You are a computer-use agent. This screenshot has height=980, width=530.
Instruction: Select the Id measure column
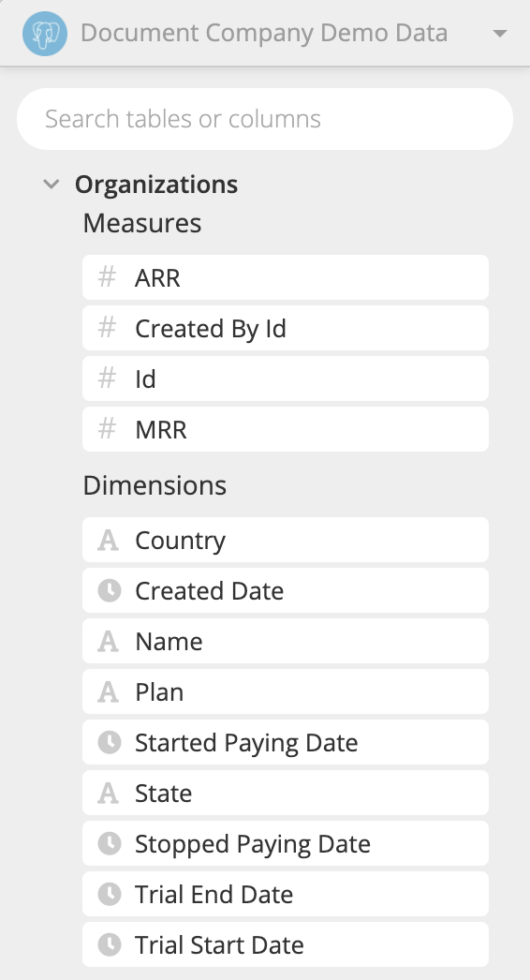pos(286,379)
